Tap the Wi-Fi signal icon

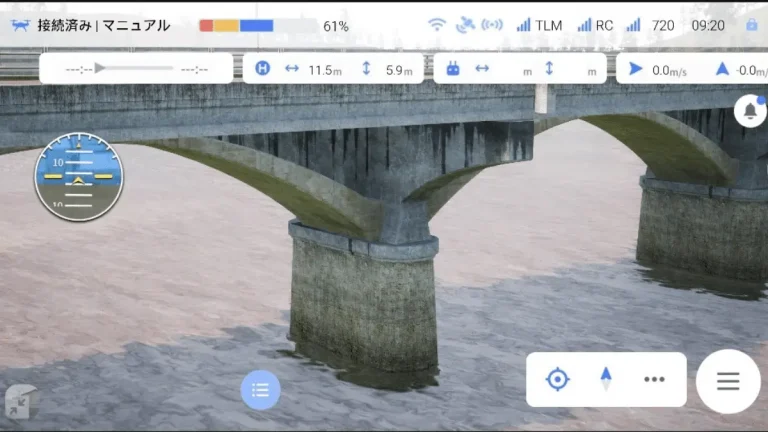[437, 25]
